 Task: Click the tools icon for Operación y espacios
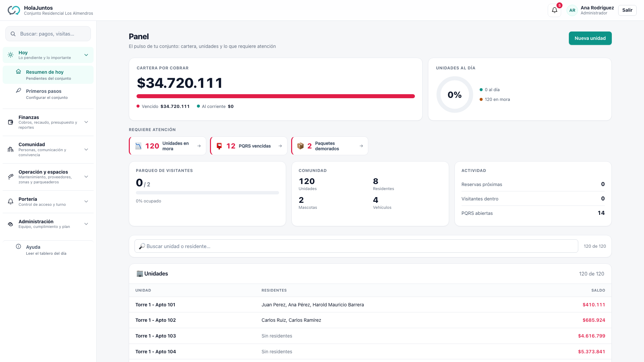pyautogui.click(x=11, y=177)
